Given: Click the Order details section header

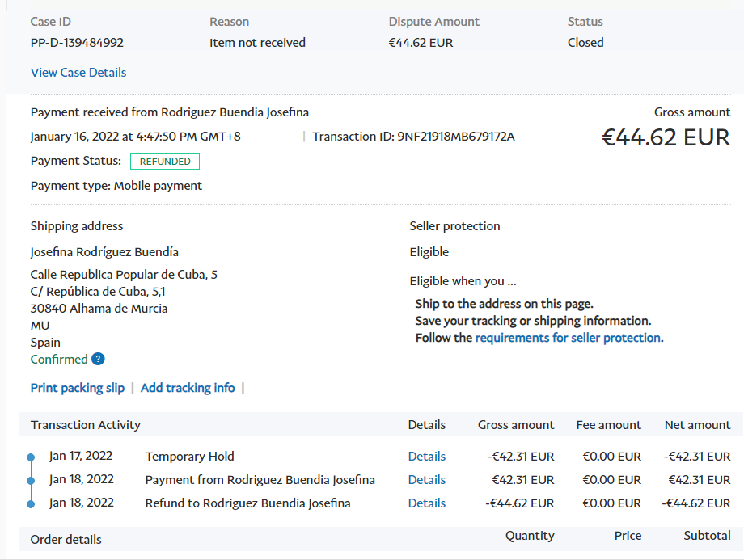Looking at the screenshot, I should point(66,539).
